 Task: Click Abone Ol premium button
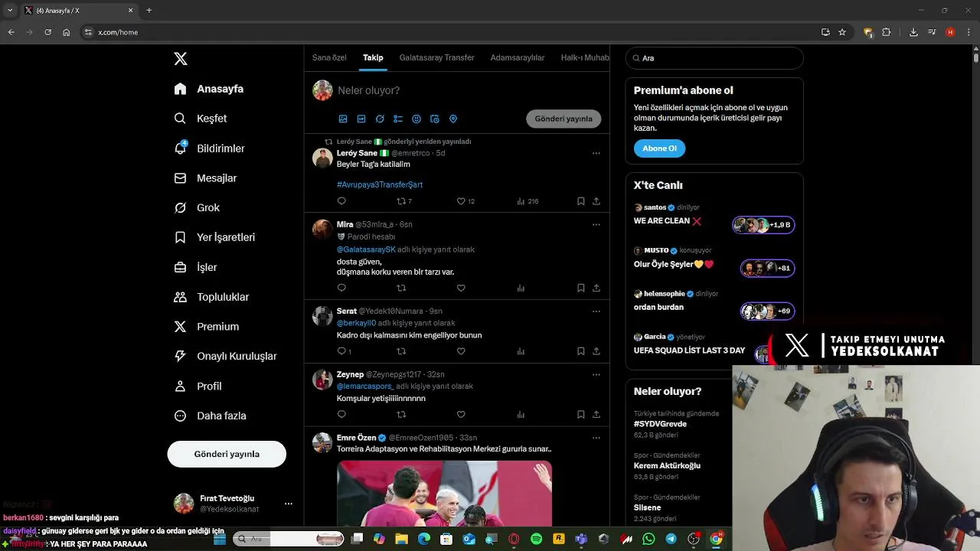[659, 148]
